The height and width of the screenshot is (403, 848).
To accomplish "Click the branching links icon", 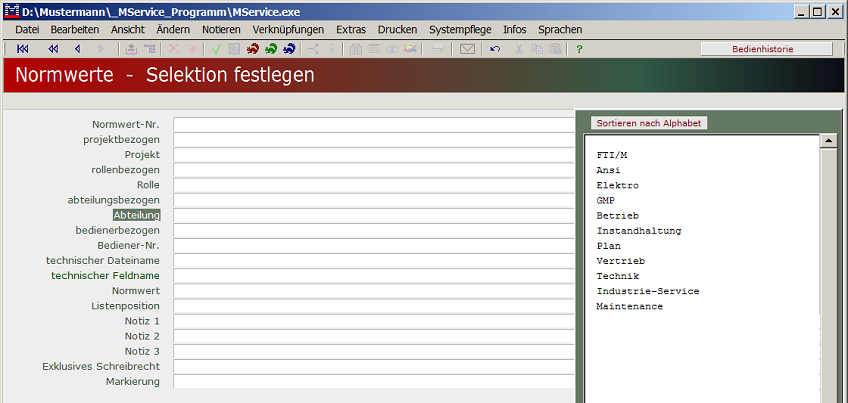I will [313, 49].
